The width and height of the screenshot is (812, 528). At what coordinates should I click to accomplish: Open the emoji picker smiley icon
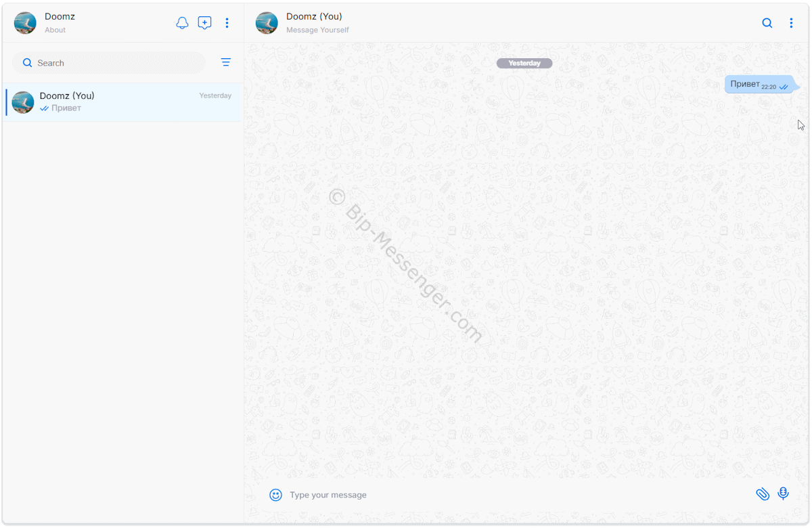click(x=275, y=495)
